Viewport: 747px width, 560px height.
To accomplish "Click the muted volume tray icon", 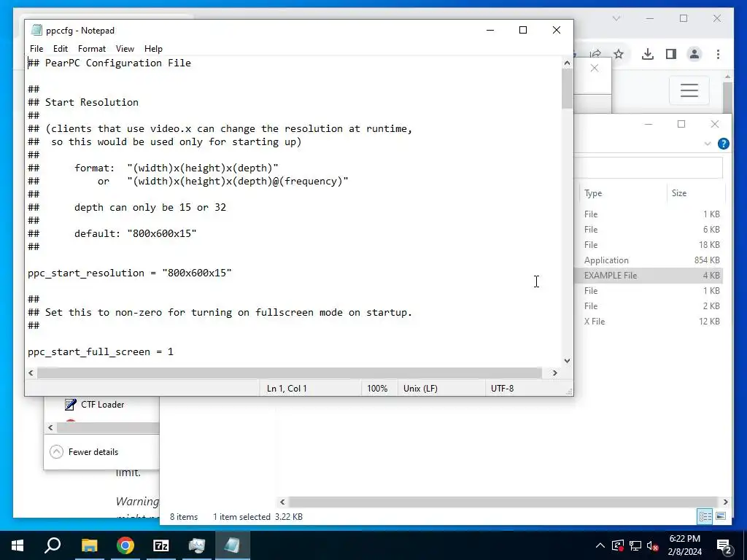I will [653, 545].
